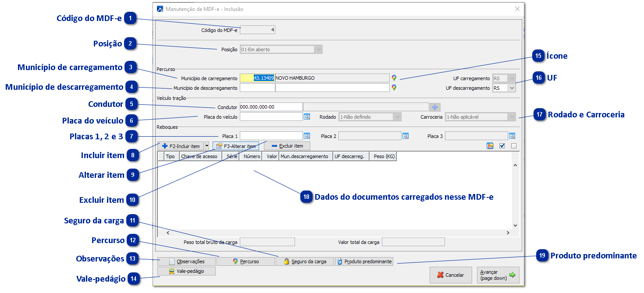
Task: Focus the Condutor CPF field
Action: tap(271, 107)
